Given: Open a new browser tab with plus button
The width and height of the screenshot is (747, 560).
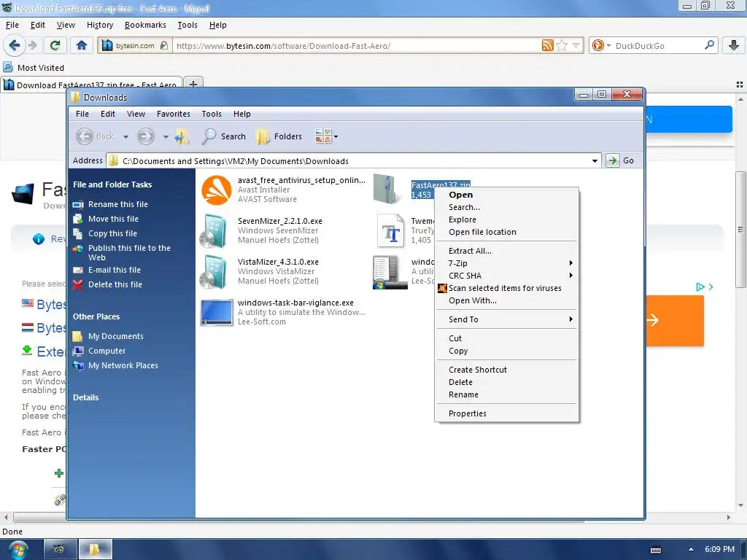Looking at the screenshot, I should (x=193, y=84).
